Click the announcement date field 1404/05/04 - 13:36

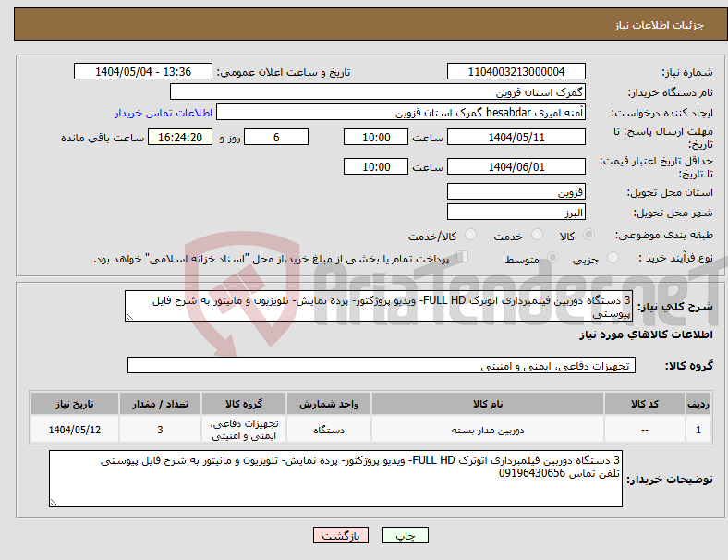pyautogui.click(x=143, y=71)
